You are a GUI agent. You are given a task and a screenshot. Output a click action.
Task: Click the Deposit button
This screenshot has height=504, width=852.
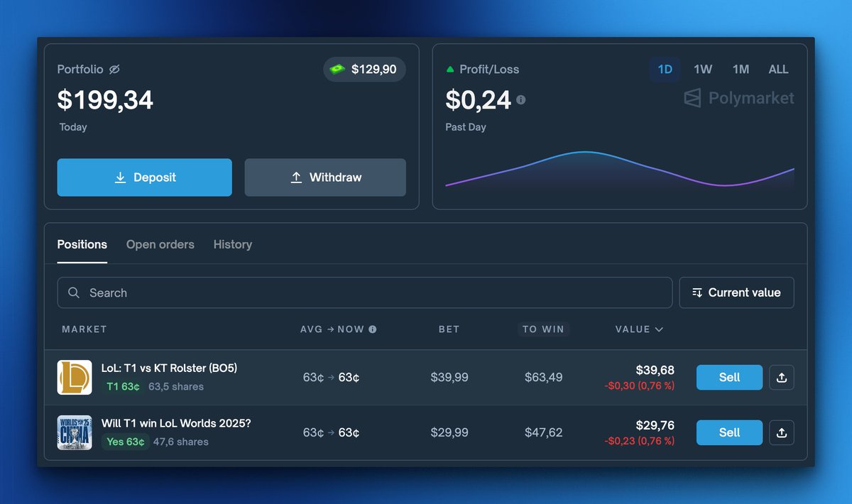pyautogui.click(x=145, y=177)
